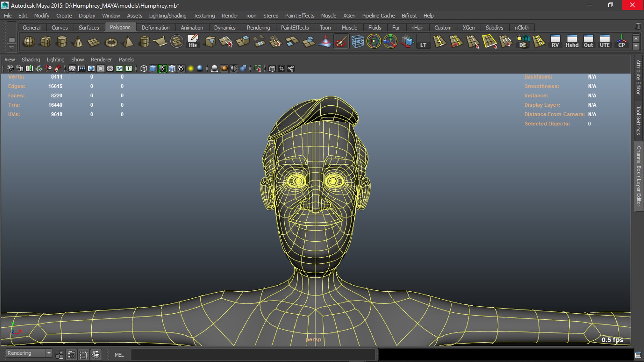
Task: Toggle wireframe on shaded in viewport
Action: [x=172, y=69]
